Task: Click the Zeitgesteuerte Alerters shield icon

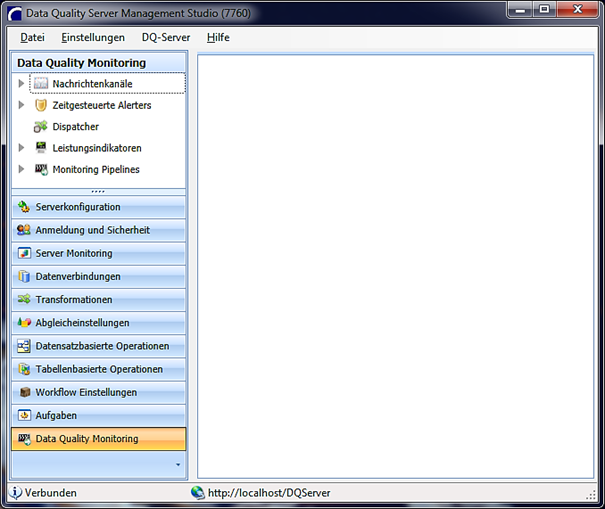Action: click(41, 105)
